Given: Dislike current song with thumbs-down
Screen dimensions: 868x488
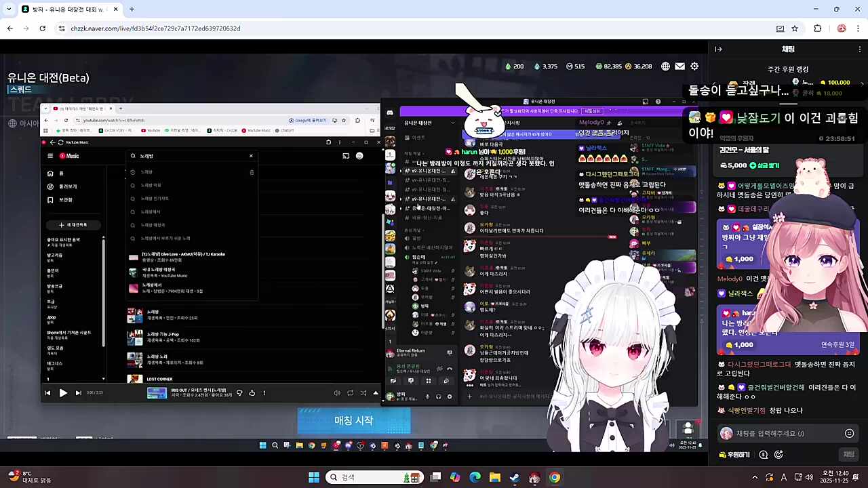Looking at the screenshot, I should click(x=239, y=392).
